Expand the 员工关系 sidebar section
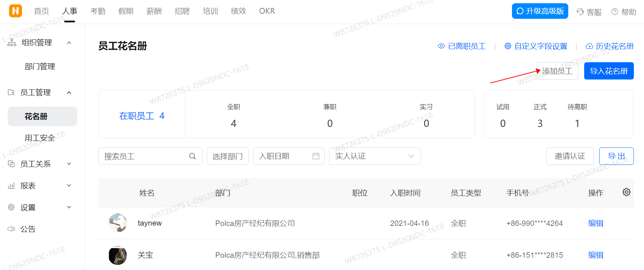Viewport: 644px width, 270px height. [69, 164]
